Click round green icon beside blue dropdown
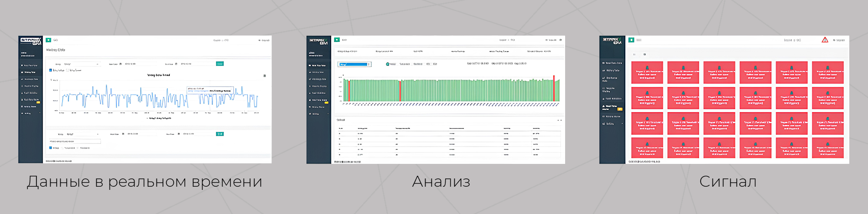The width and height of the screenshot is (868, 214). pyautogui.click(x=388, y=64)
